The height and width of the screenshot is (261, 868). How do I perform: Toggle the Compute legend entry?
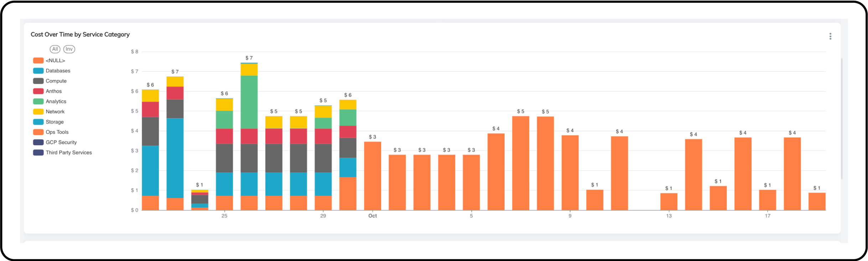[56, 81]
